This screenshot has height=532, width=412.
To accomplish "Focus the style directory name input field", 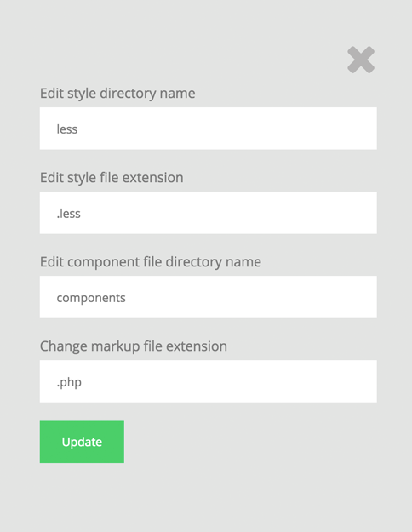I will pyautogui.click(x=208, y=129).
